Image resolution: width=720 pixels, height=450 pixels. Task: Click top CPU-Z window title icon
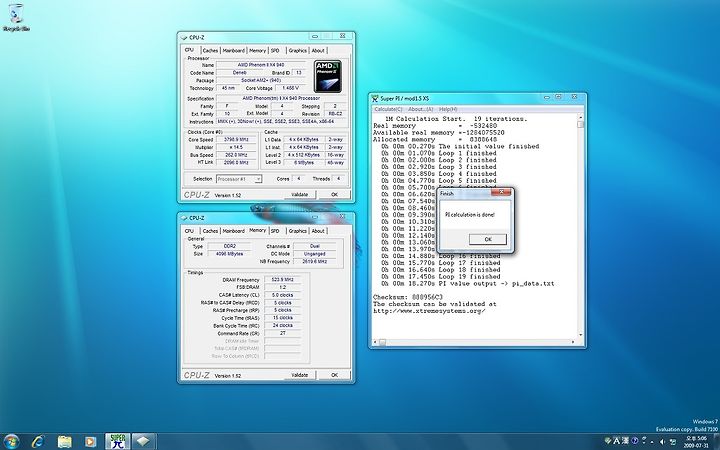pos(184,38)
